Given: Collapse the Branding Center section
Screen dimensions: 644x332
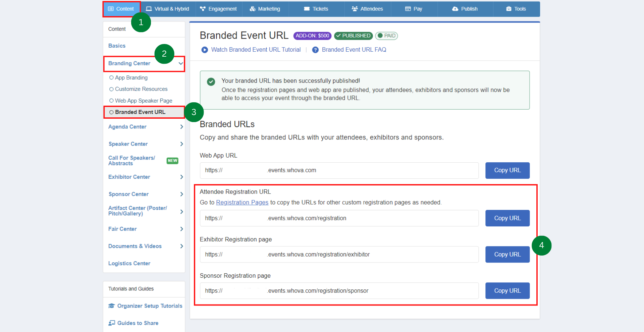Looking at the screenshot, I should [181, 63].
